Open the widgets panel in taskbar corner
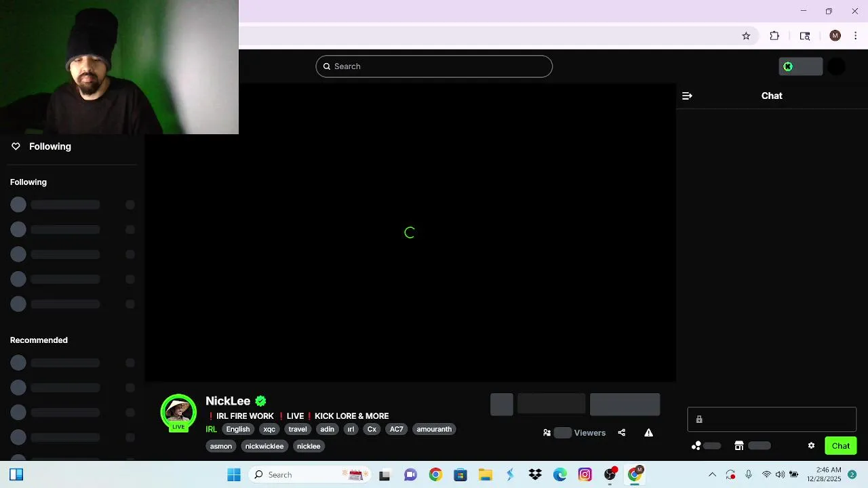Image resolution: width=868 pixels, height=488 pixels. (16, 474)
